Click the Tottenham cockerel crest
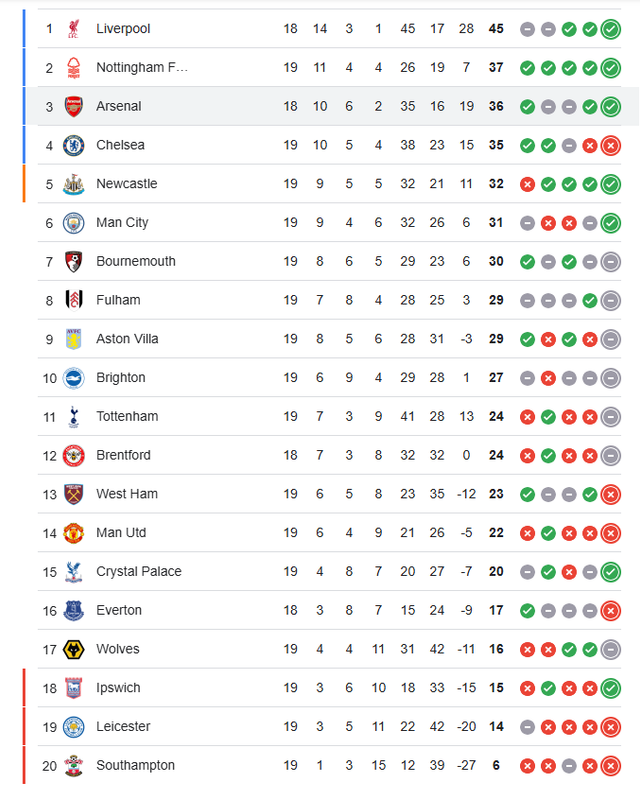Image resolution: width=640 pixels, height=800 pixels. pos(73,417)
